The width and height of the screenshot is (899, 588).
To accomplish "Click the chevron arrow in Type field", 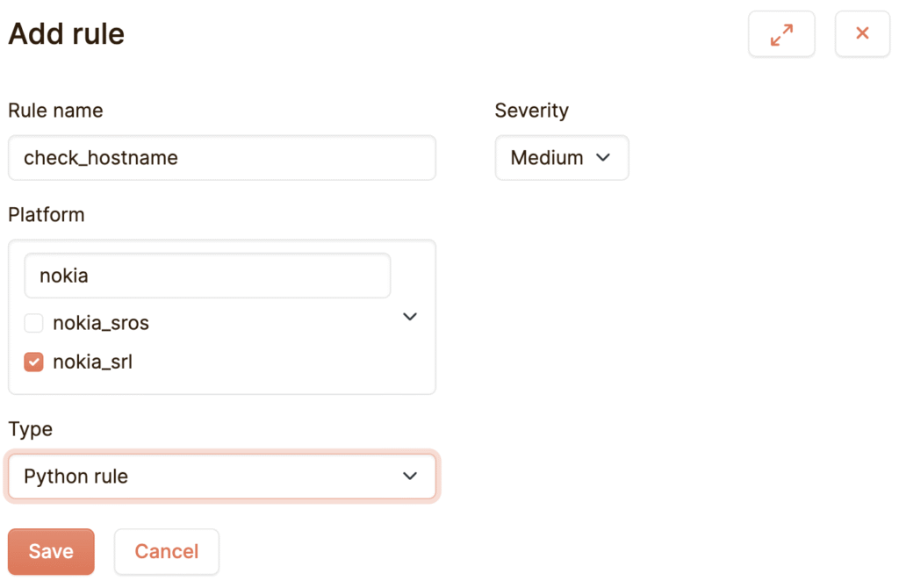I will [x=410, y=477].
